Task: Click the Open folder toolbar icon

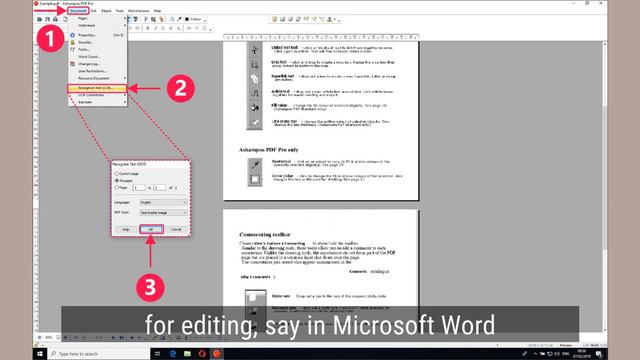Action: (40, 19)
